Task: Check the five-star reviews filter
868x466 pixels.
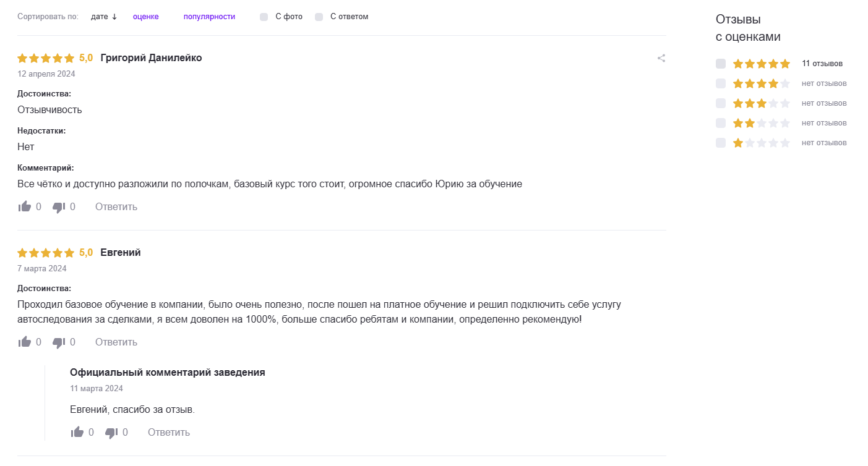Action: [x=721, y=64]
